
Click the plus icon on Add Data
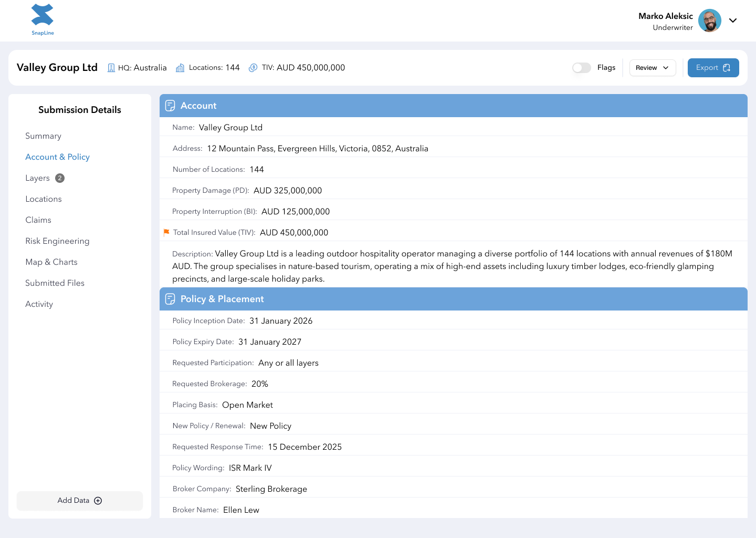[x=98, y=500]
